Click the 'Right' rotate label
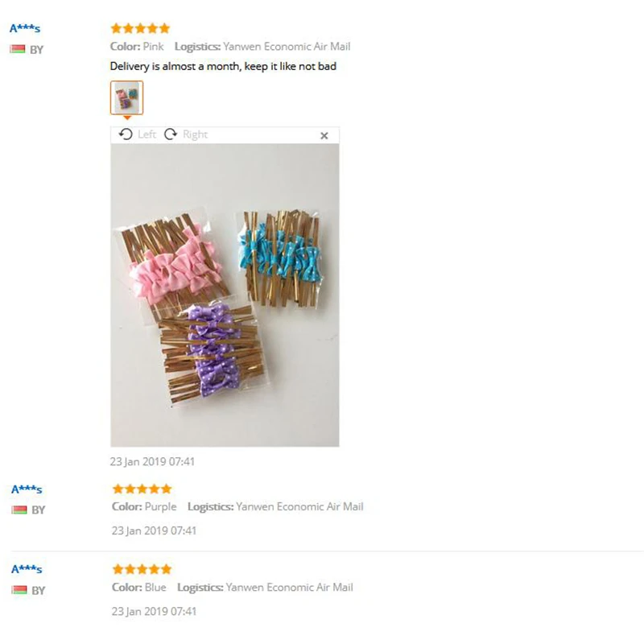The height and width of the screenshot is (644, 644). 195,134
